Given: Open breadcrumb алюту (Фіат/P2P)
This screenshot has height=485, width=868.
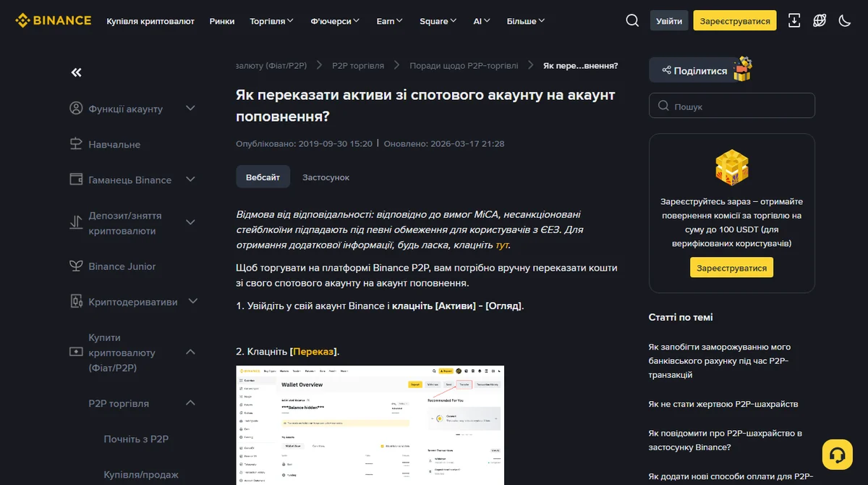Looking at the screenshot, I should pos(271,65).
